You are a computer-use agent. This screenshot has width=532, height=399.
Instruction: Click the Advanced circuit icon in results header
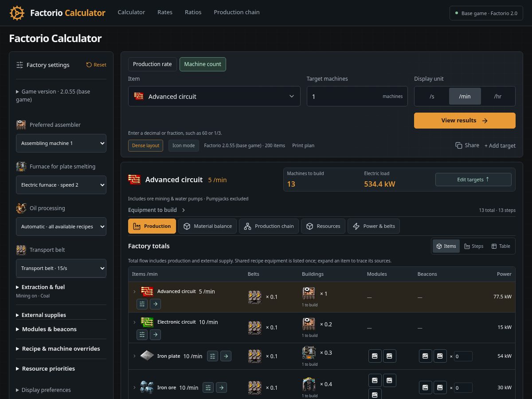134,180
